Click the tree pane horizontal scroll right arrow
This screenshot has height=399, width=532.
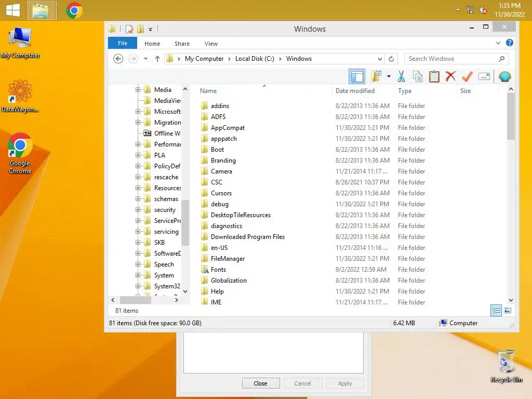pos(177,300)
